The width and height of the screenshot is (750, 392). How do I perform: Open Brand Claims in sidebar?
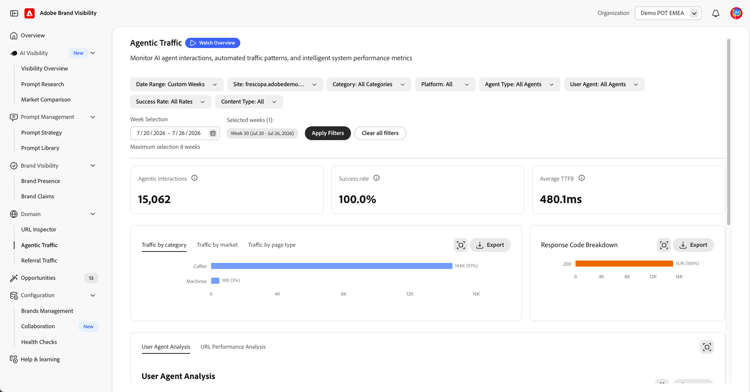(38, 196)
